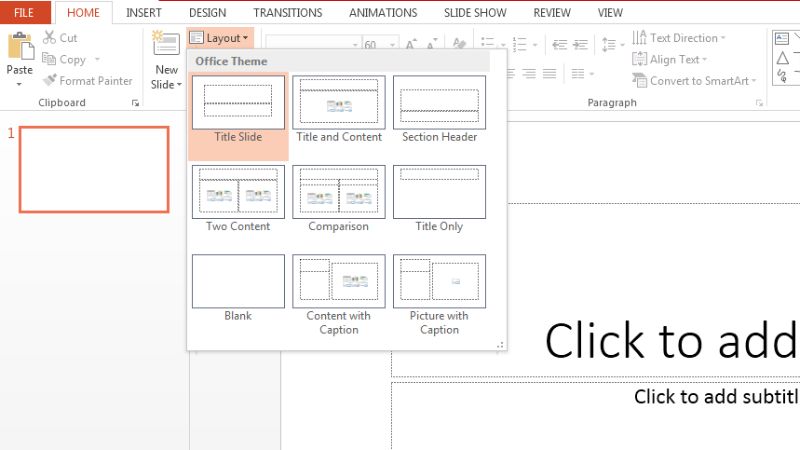Align text right icon
The width and height of the screenshot is (800, 450).
point(529,74)
